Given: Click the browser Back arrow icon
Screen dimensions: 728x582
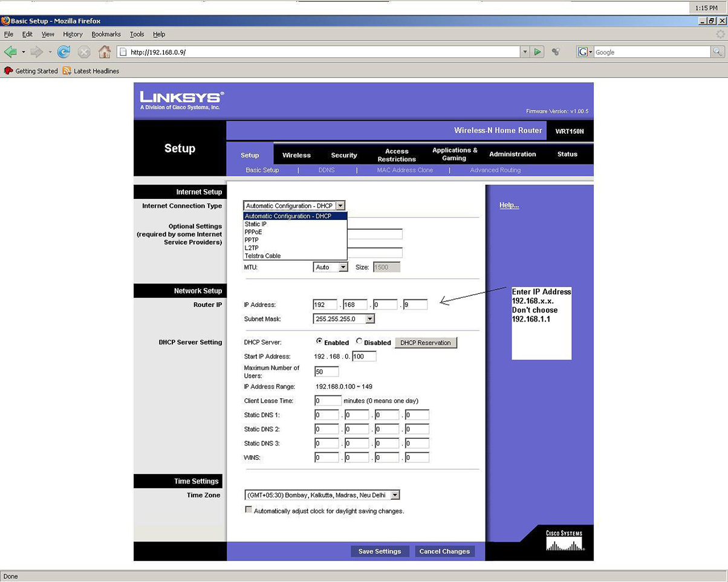Looking at the screenshot, I should 10,52.
